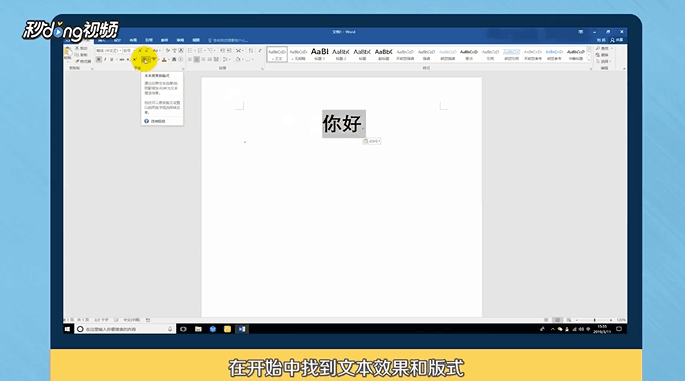The width and height of the screenshot is (685, 381).
Task: Toggle Bold formatting
Action: coord(99,59)
